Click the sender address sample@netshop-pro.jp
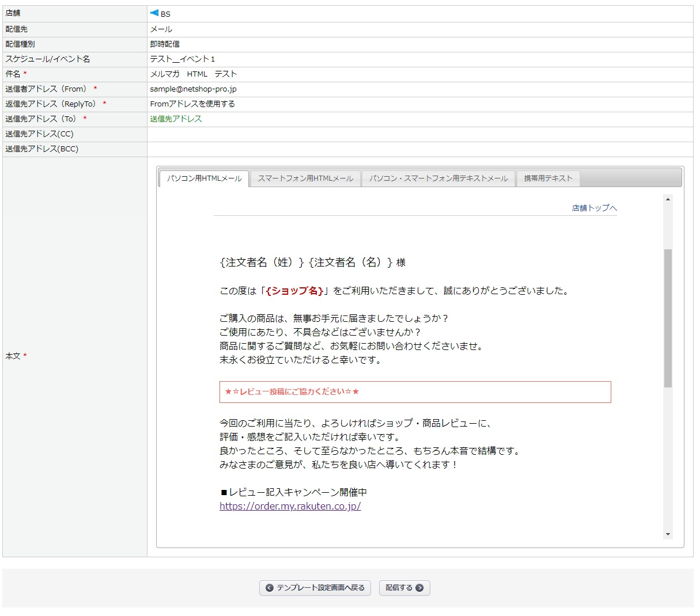 point(193,89)
